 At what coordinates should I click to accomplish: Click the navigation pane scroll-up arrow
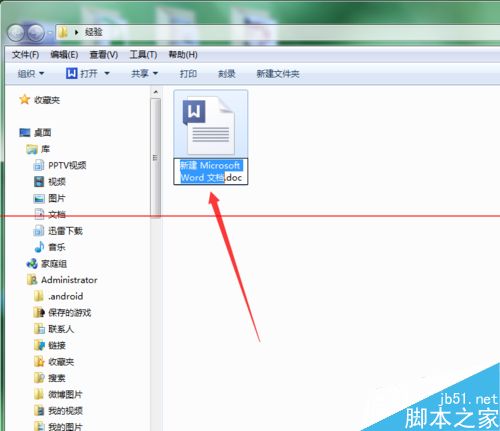coord(156,92)
